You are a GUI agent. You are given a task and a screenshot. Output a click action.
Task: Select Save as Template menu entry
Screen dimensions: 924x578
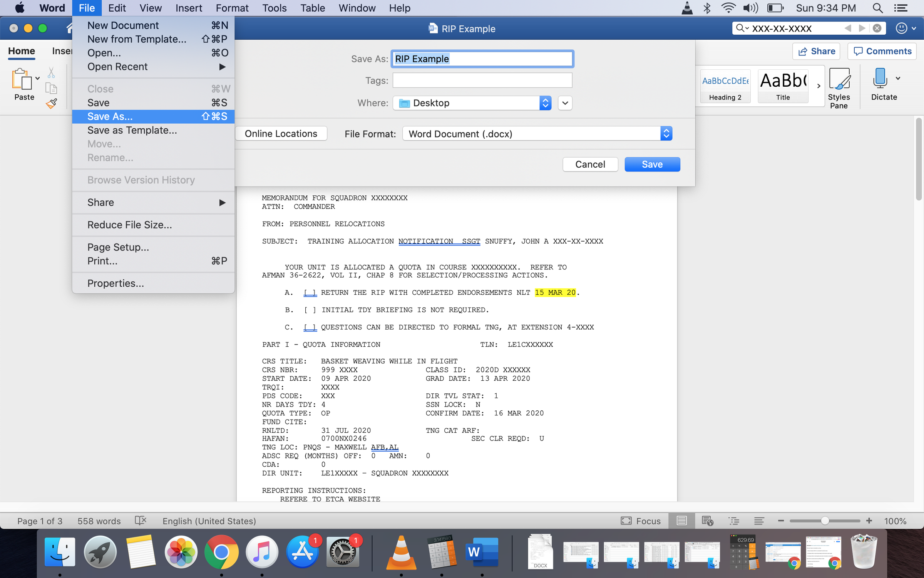pyautogui.click(x=132, y=130)
